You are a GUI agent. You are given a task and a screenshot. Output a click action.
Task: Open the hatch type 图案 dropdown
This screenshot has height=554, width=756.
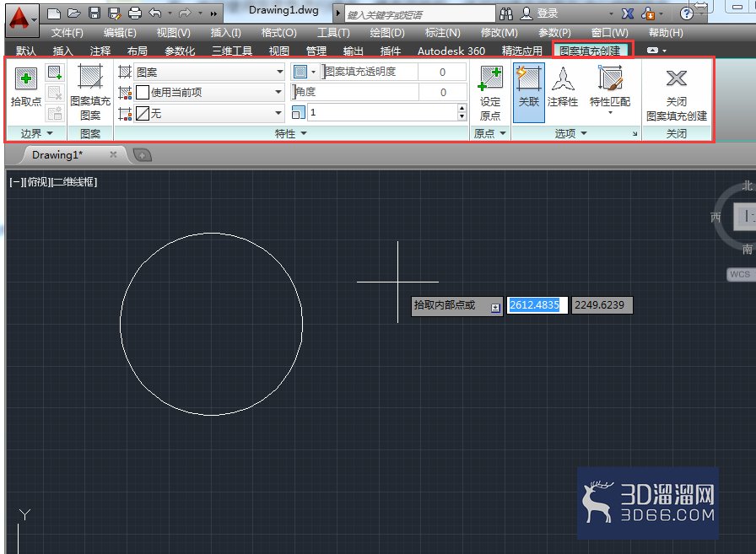click(x=209, y=73)
